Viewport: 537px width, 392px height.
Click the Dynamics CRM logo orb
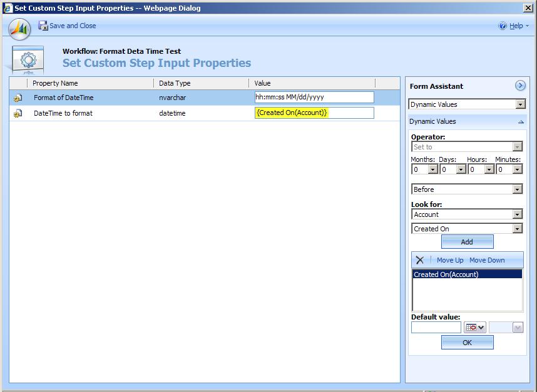tap(19, 29)
